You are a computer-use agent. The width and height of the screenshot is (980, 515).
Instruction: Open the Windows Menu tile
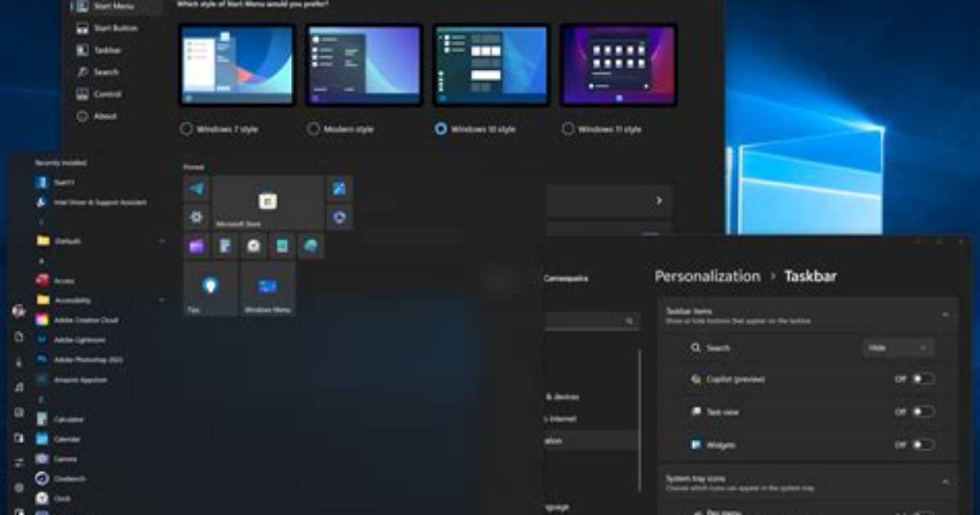[x=267, y=289]
